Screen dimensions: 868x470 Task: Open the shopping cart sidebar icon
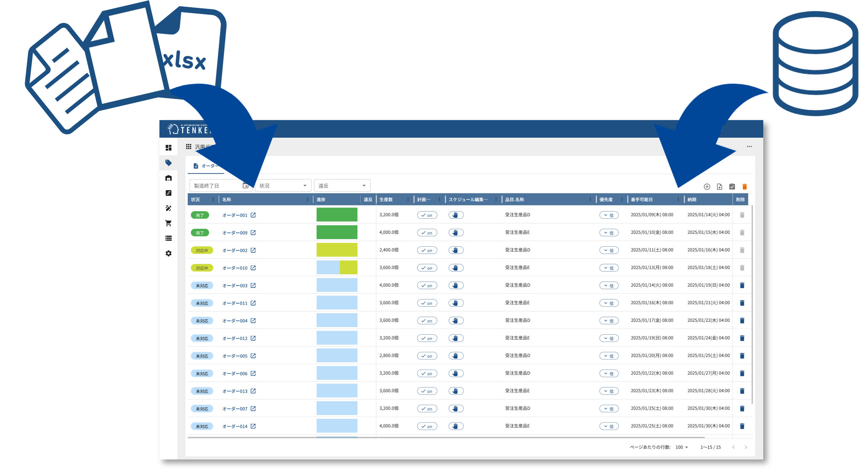168,223
